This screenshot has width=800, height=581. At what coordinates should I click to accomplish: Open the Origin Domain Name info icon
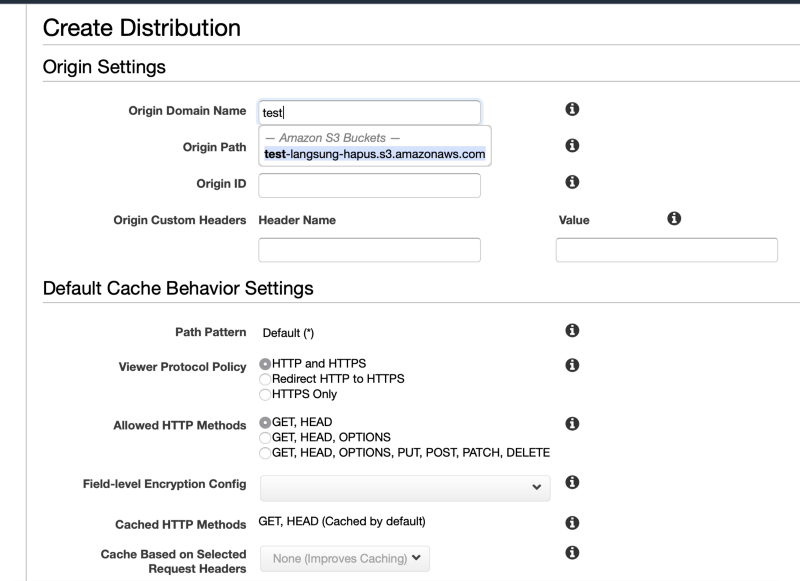572,109
